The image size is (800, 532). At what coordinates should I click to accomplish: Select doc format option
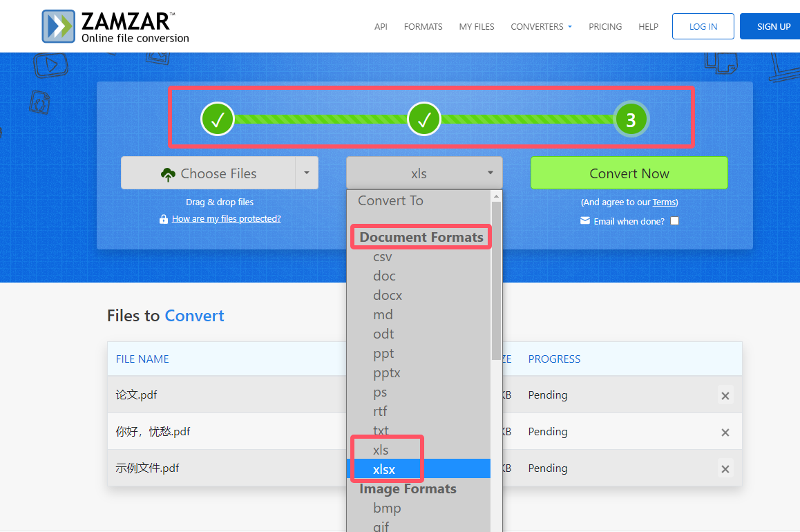coord(419,276)
